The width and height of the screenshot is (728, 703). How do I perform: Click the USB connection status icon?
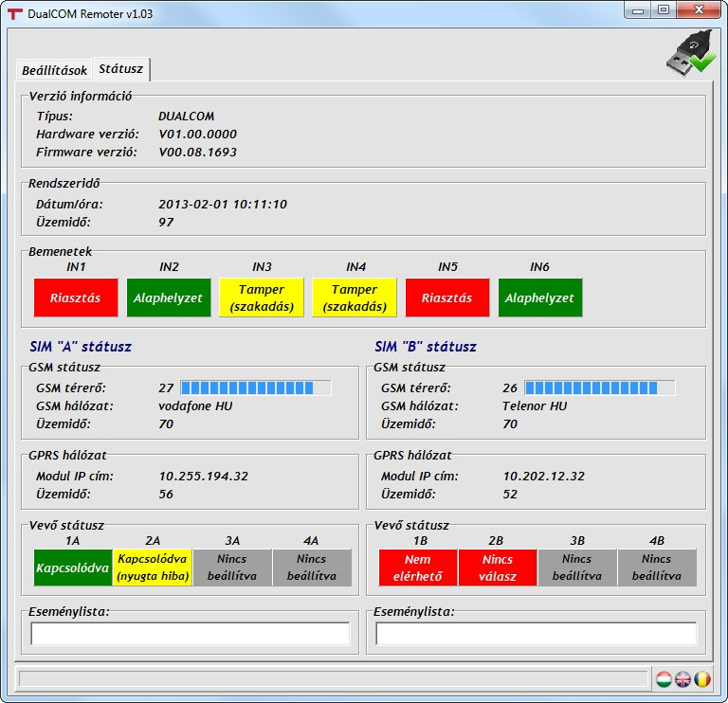(x=691, y=53)
